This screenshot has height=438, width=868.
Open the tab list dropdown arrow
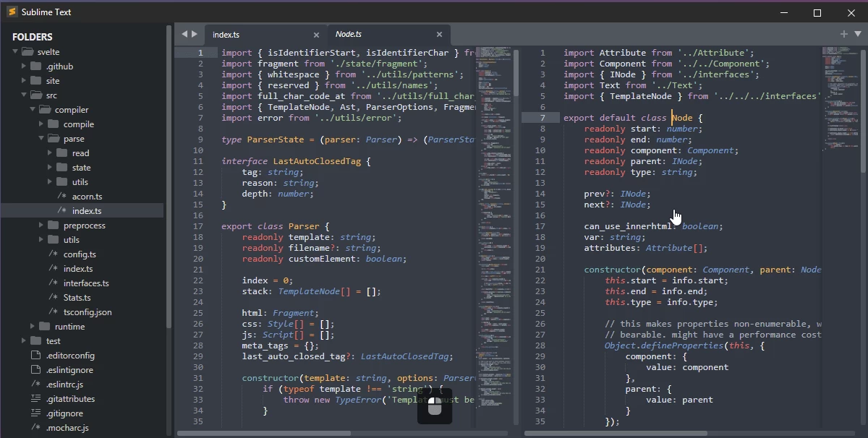(858, 34)
